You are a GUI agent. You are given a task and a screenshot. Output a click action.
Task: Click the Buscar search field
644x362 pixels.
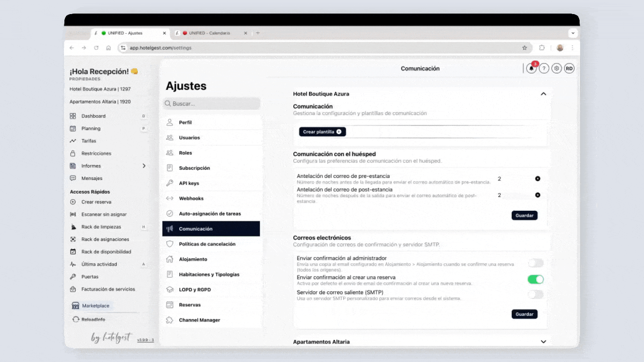[212, 104]
